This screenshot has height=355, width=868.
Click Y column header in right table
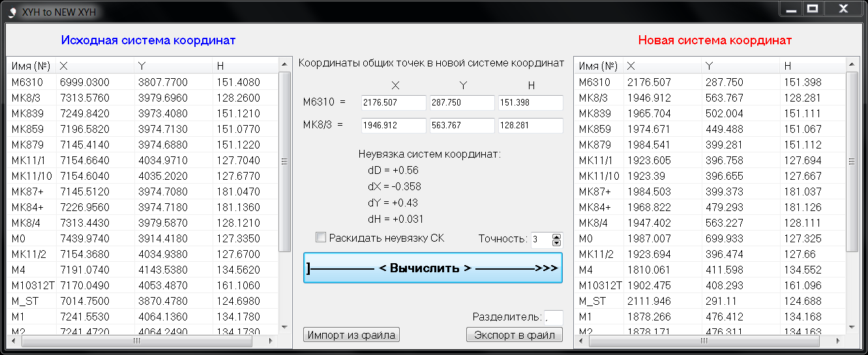click(740, 66)
